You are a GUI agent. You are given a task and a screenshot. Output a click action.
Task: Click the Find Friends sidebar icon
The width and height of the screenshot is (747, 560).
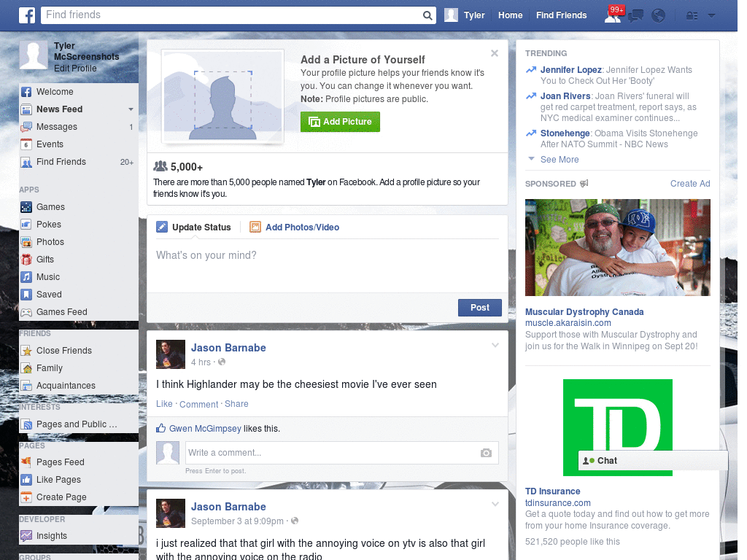26,162
